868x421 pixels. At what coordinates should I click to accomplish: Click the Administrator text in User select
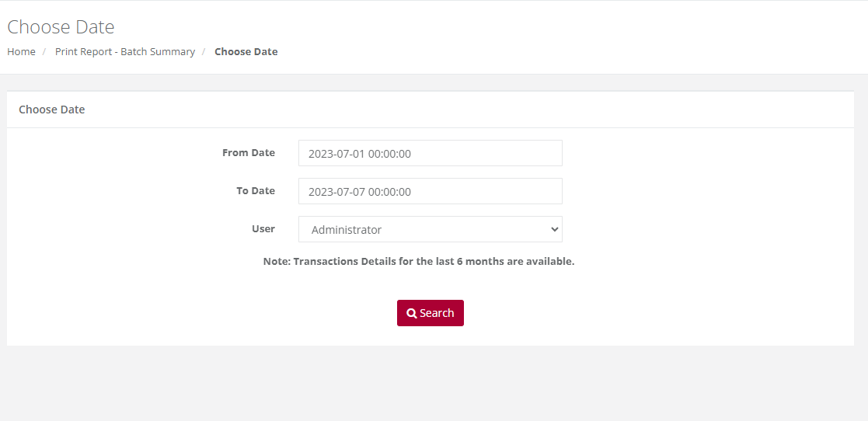click(347, 230)
